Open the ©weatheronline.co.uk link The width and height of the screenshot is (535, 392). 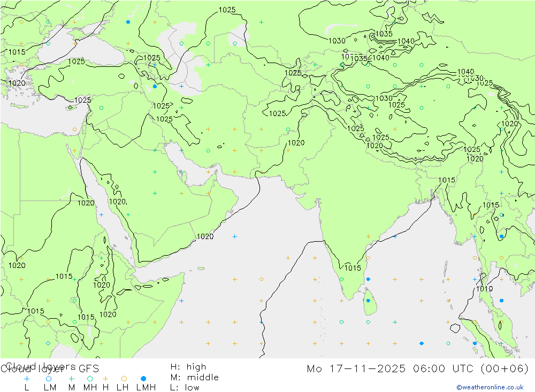coord(490,387)
